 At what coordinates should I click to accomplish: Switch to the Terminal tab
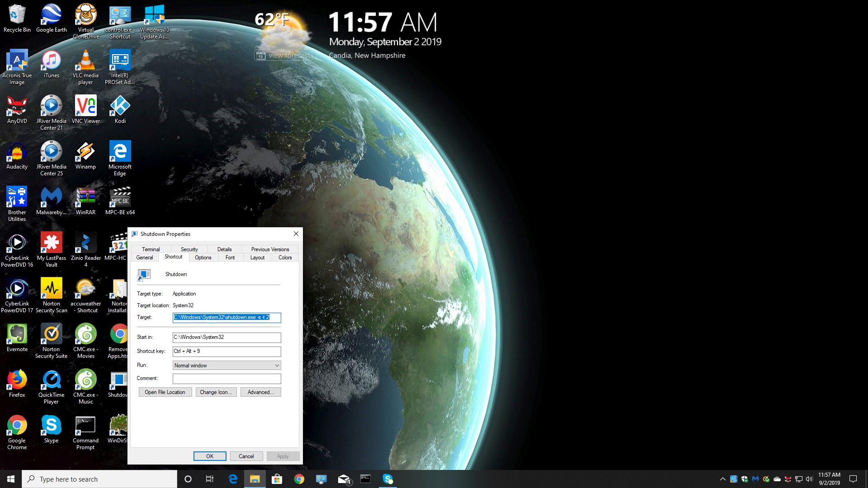tap(151, 249)
